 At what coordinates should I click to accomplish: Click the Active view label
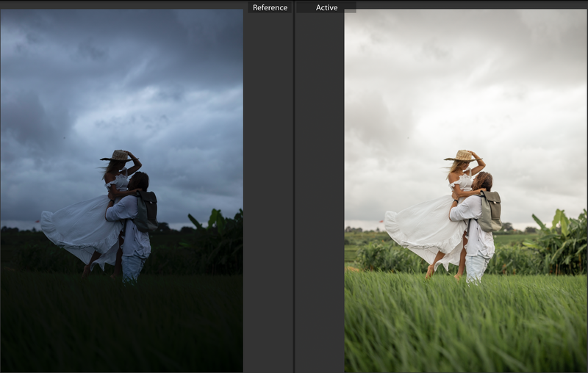pos(326,7)
